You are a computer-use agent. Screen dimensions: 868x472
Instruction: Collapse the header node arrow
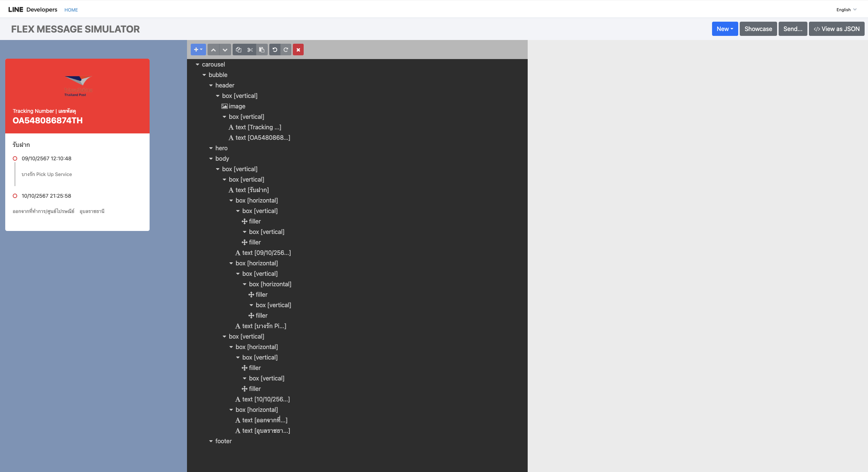coord(211,86)
